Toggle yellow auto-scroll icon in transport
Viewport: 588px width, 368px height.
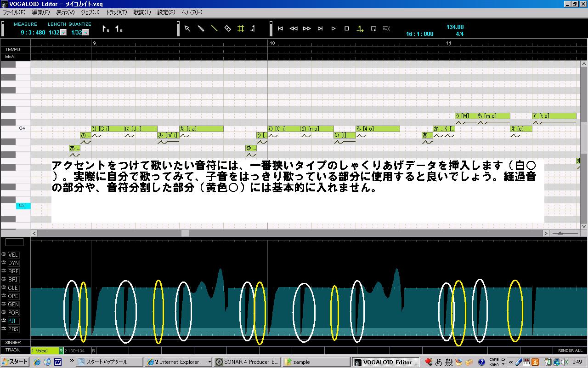click(x=360, y=29)
